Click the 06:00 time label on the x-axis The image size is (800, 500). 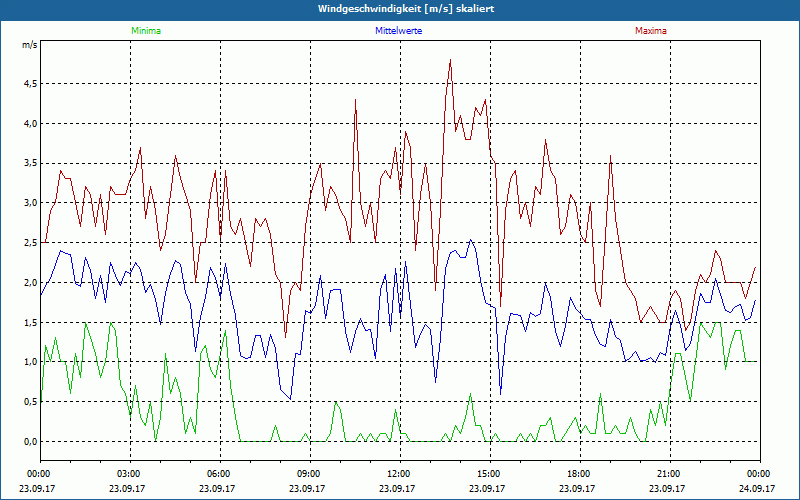coord(219,474)
